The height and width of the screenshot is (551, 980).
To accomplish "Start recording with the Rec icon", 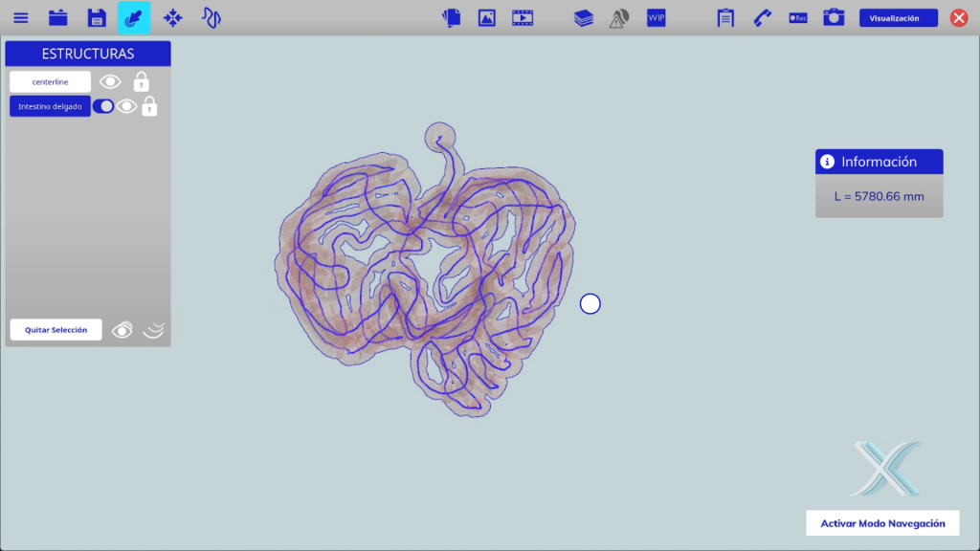I will click(x=798, y=17).
